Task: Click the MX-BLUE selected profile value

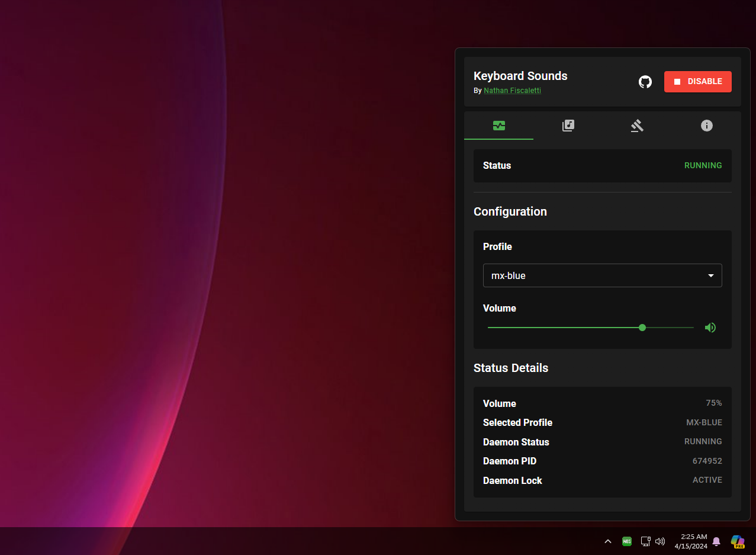Action: [x=704, y=422]
